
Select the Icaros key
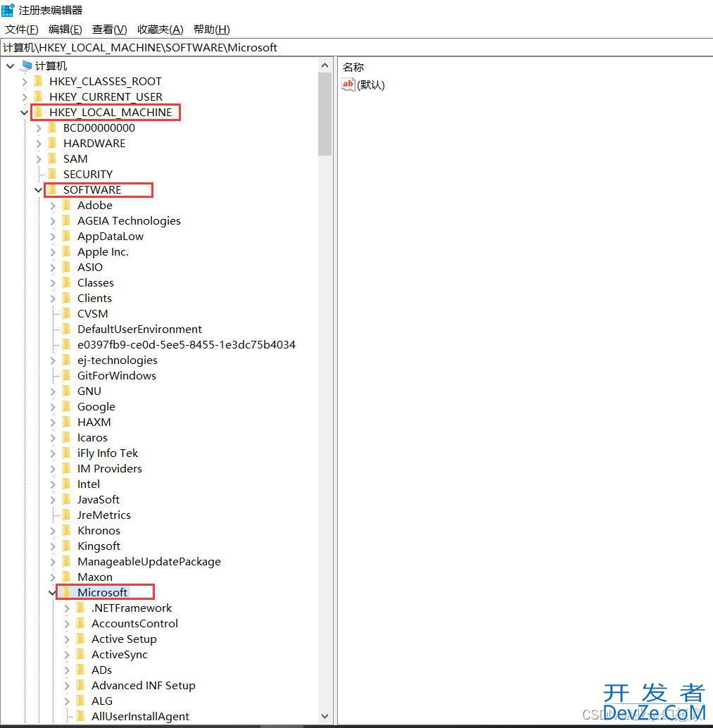pyautogui.click(x=92, y=438)
